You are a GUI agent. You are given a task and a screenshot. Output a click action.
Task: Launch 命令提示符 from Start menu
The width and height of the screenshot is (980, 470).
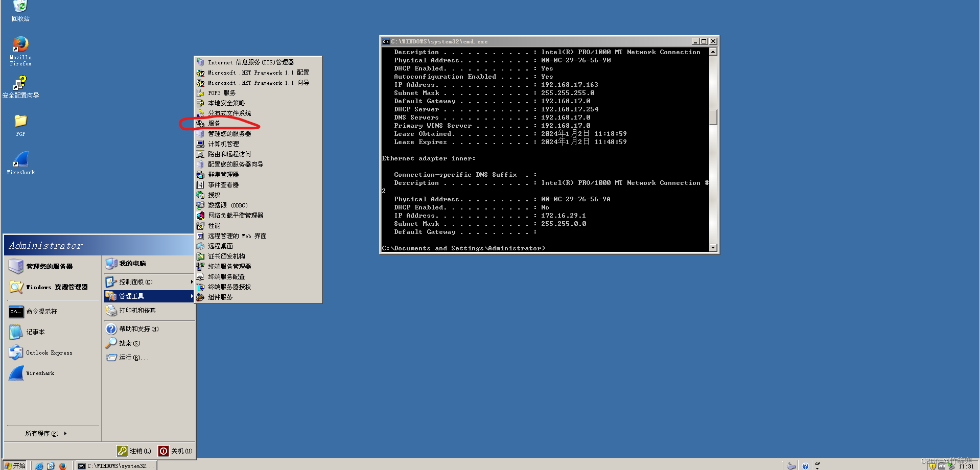pos(53,312)
